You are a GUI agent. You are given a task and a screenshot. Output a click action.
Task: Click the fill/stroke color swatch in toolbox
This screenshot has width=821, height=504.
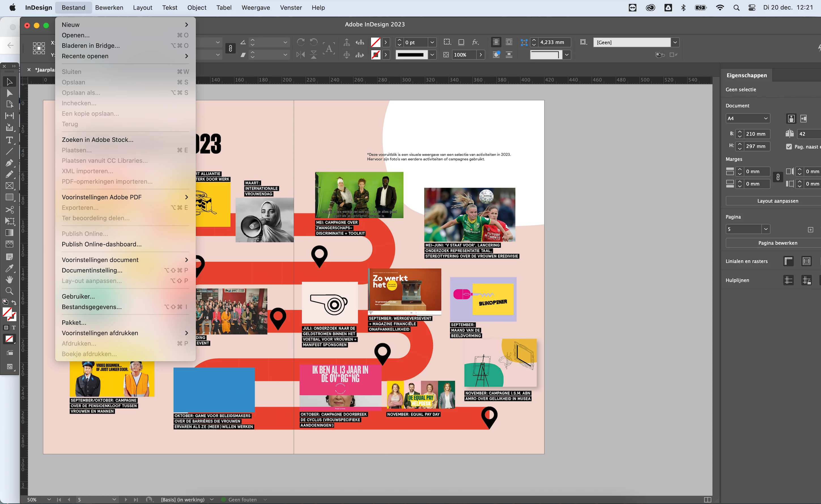tap(7, 313)
